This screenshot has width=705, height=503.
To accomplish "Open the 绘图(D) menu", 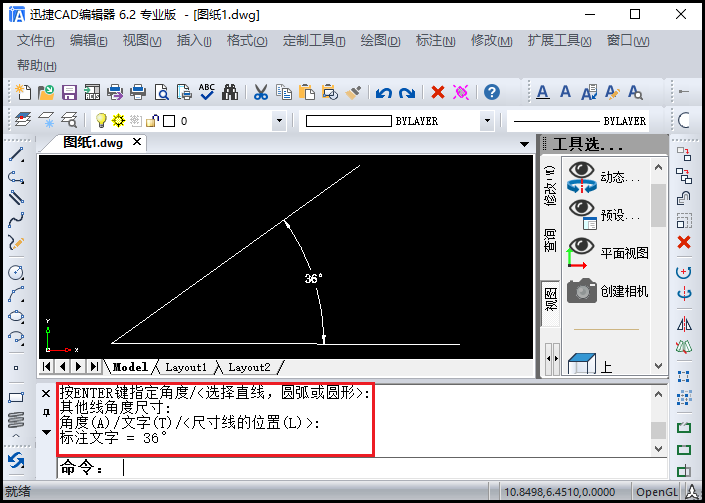I will [x=380, y=41].
